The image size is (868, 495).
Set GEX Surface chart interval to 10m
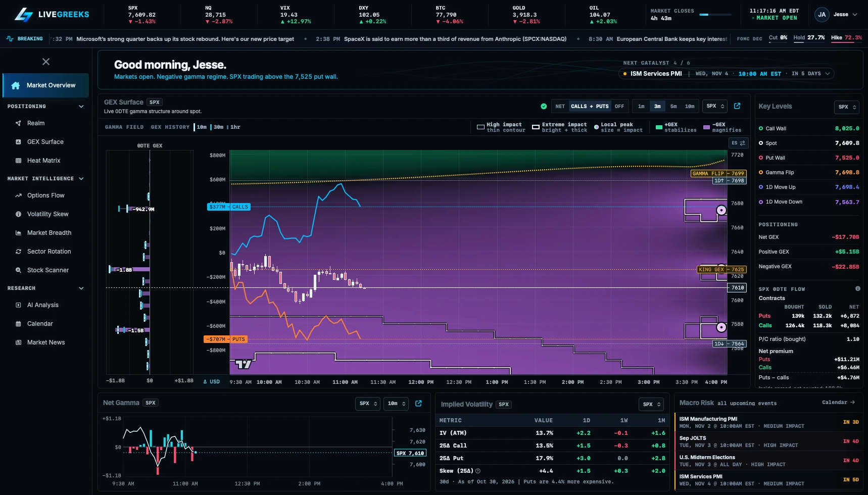[x=690, y=106]
